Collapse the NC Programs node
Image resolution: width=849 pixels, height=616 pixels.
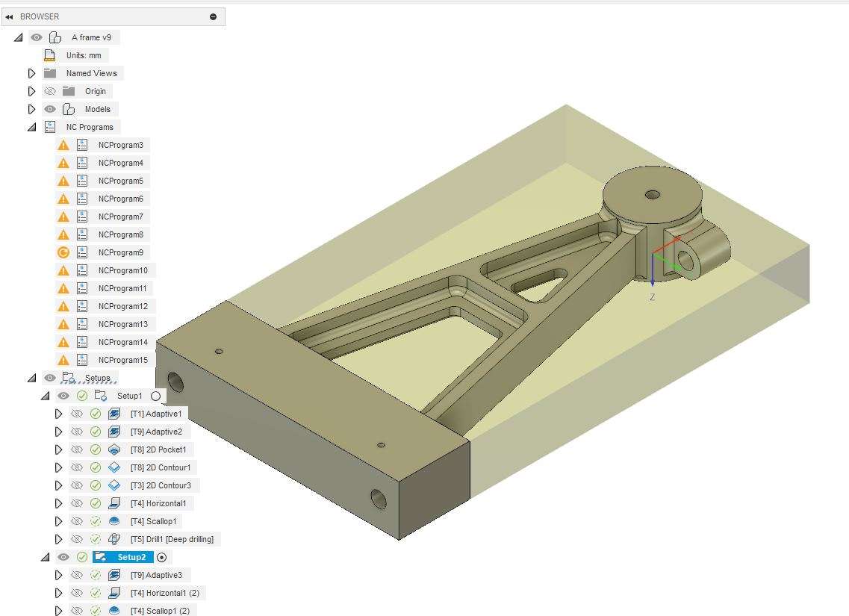coord(32,127)
